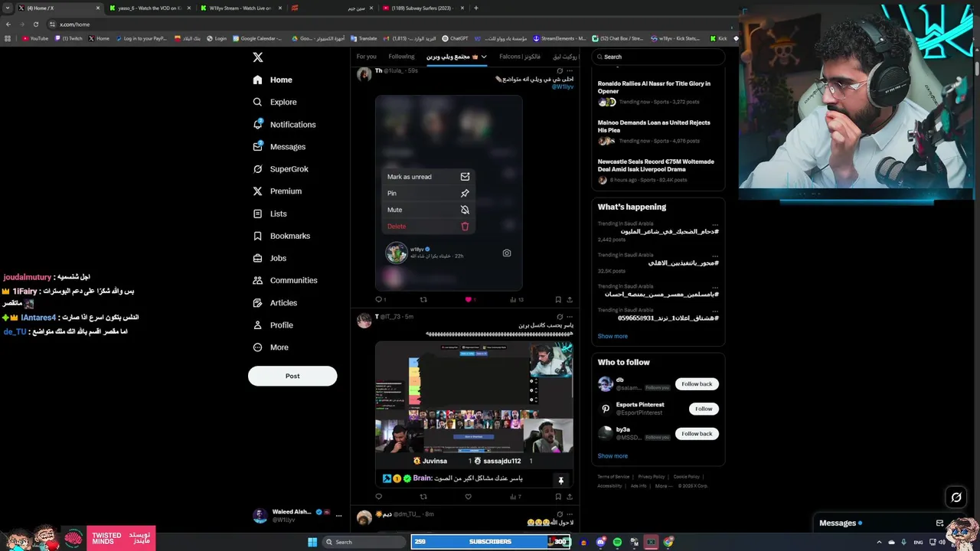Open SuperGrok from the sidebar
Viewport: 980px width, 551px height.
tap(280, 169)
